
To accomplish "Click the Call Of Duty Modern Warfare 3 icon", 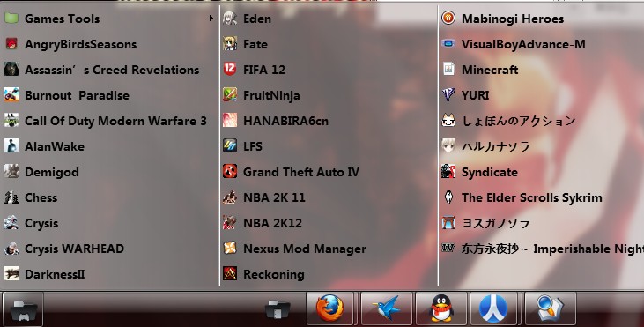I will [11, 121].
